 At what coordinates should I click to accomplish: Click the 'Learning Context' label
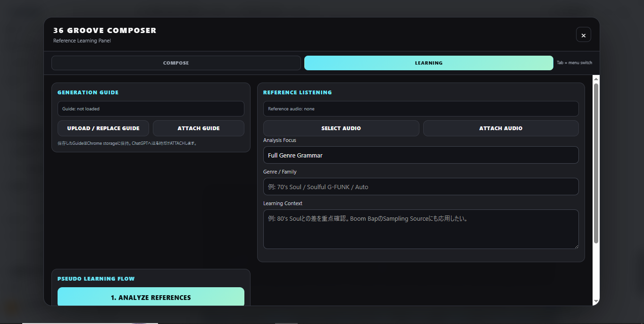[x=283, y=204]
